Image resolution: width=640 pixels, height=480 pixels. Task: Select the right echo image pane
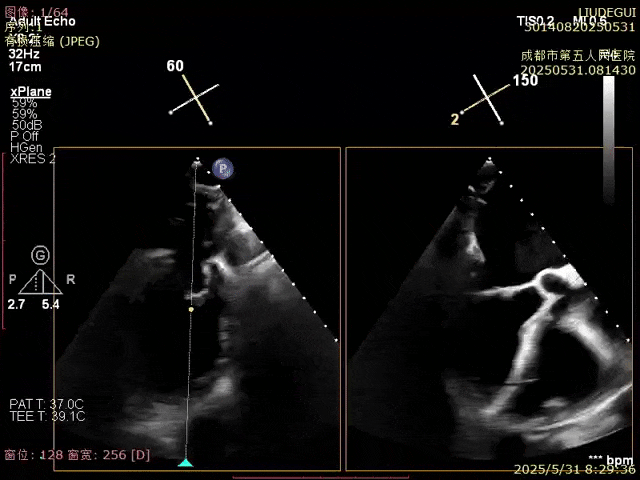tap(489, 310)
